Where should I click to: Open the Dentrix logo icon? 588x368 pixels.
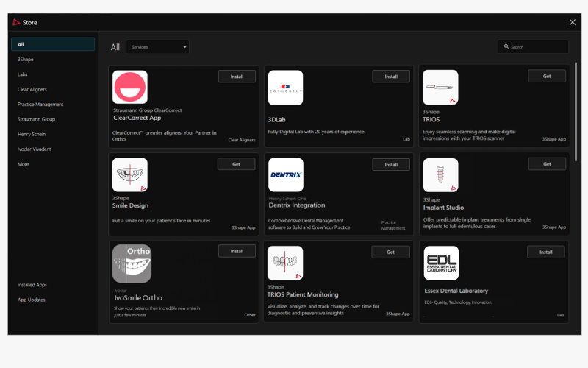[286, 174]
